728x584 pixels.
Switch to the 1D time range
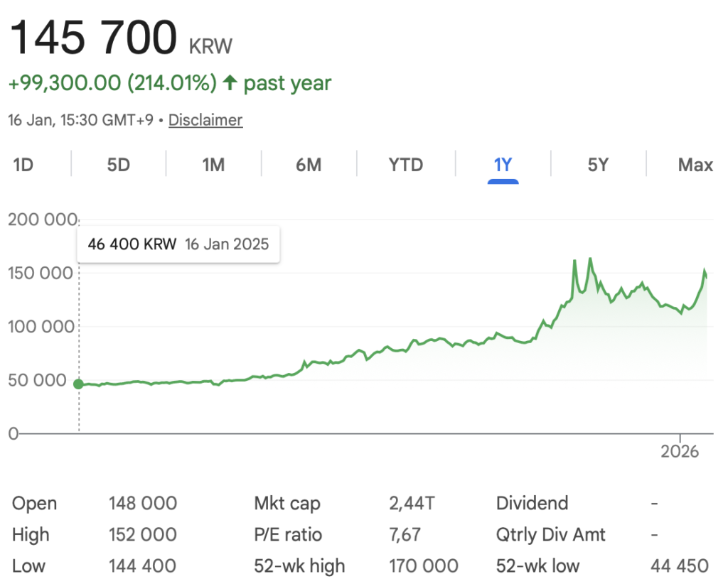[x=23, y=165]
